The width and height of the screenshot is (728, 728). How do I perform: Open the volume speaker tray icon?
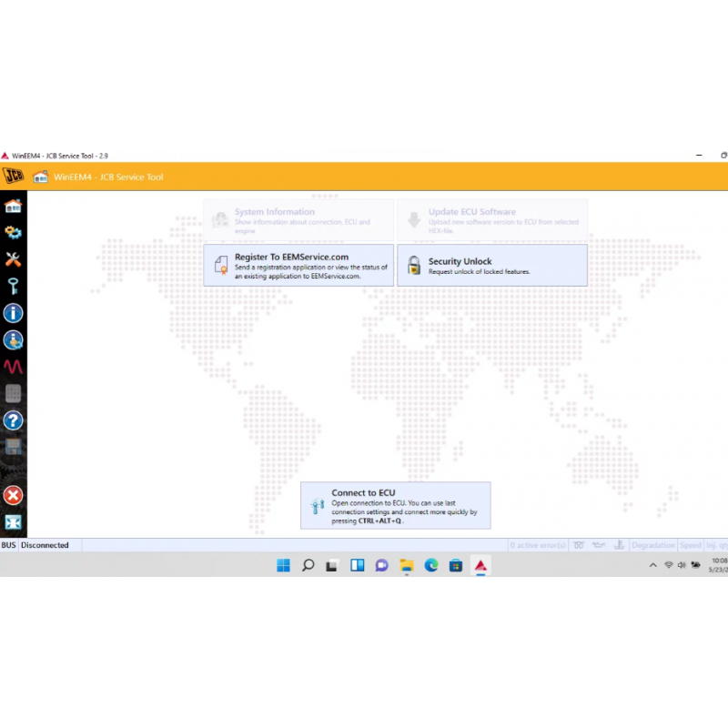(682, 565)
